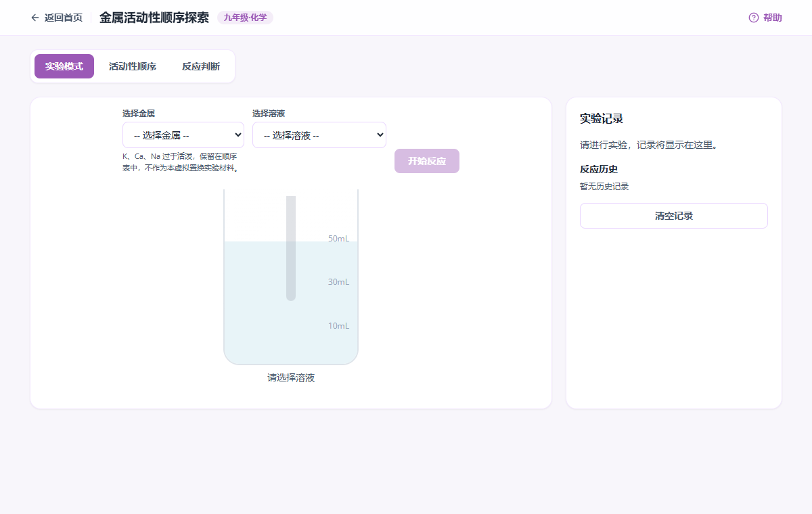Switch to the 实验模式 tab

click(64, 66)
